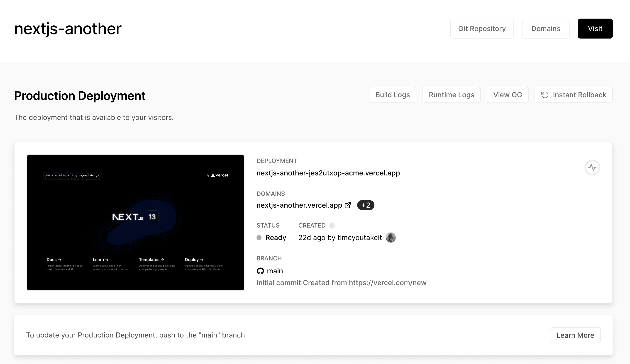Click the info icon next to CREATED
Viewport: 630px width, 364px height.
pos(332,226)
